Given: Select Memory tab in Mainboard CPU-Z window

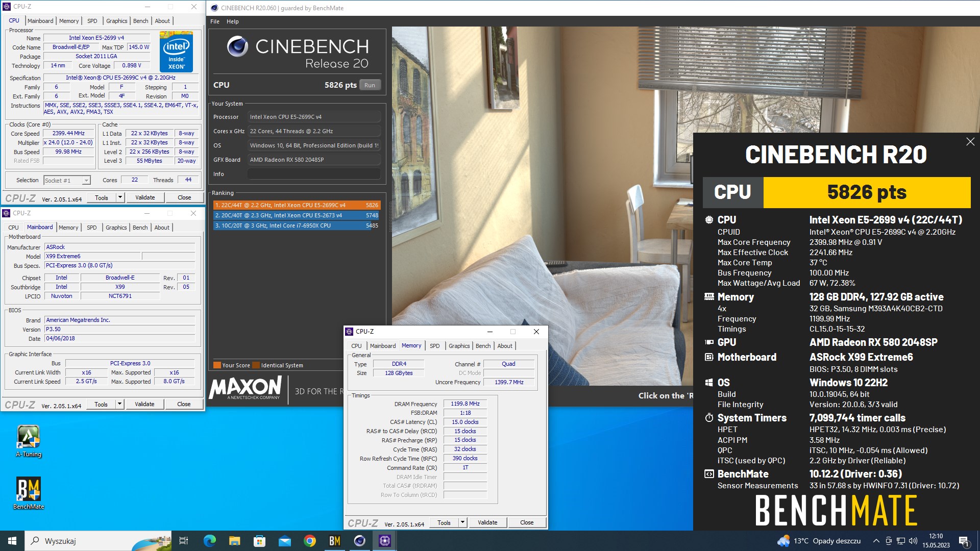Looking at the screenshot, I should (x=68, y=228).
